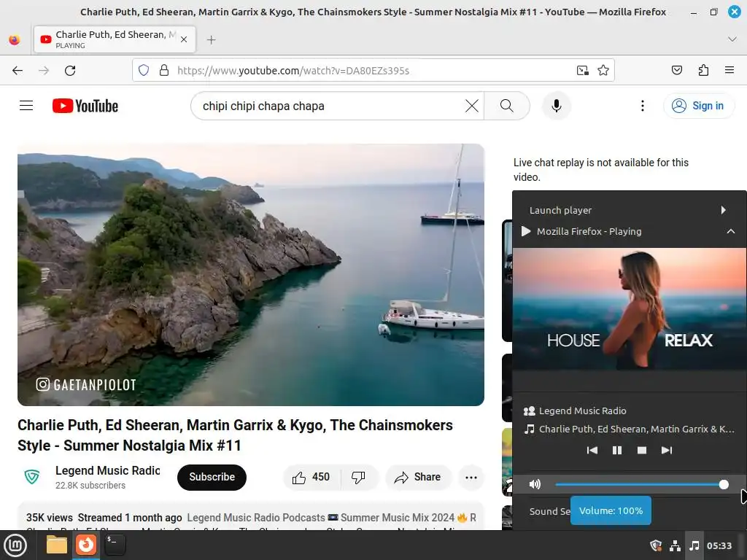Collapse Mozilla Firefox - Playing section
Image resolution: width=747 pixels, height=560 pixels.
click(x=630, y=231)
